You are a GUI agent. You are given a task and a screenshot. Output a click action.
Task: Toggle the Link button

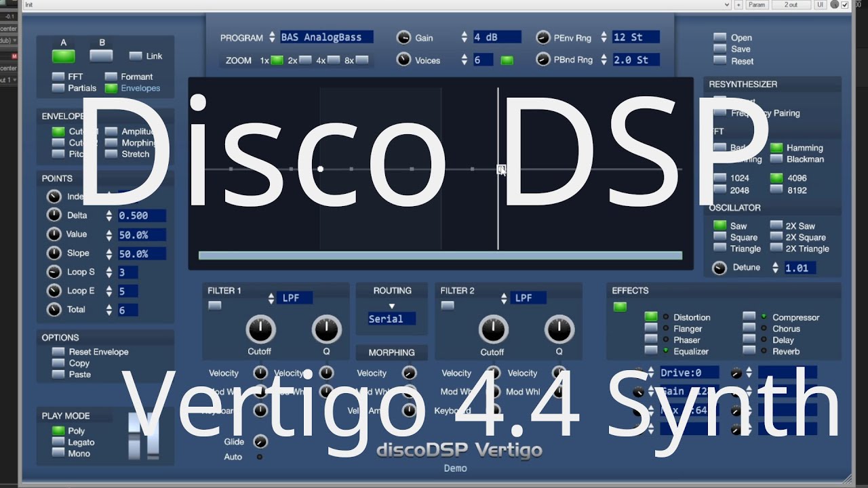(136, 56)
